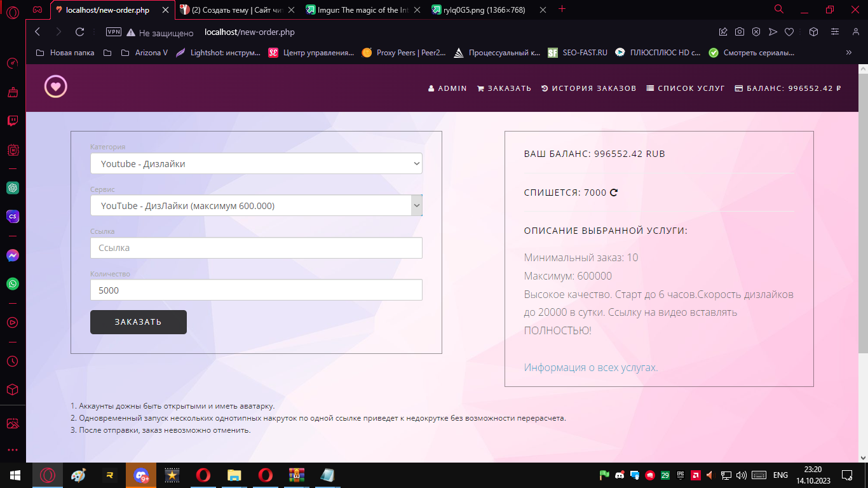Click the Ссылка input field
This screenshot has width=868, height=488.
(256, 248)
